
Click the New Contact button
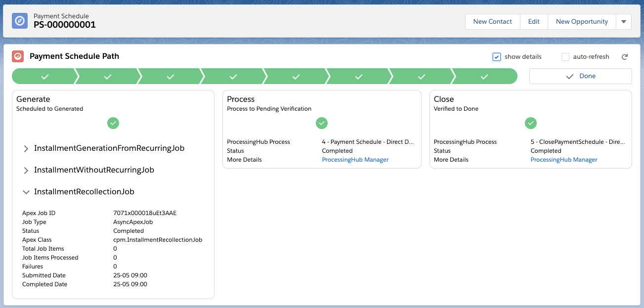tap(492, 22)
